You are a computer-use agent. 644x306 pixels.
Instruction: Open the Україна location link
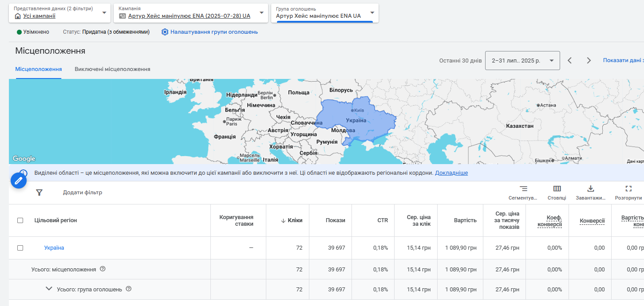pos(54,248)
